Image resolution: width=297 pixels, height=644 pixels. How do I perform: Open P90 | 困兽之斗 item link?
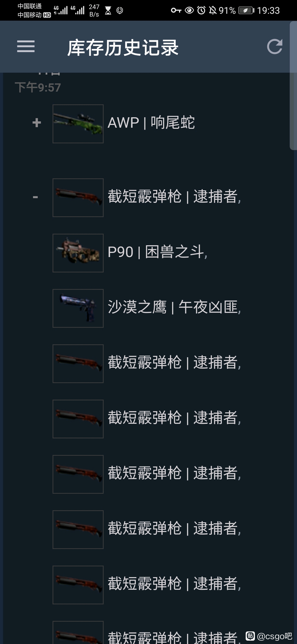point(158,252)
